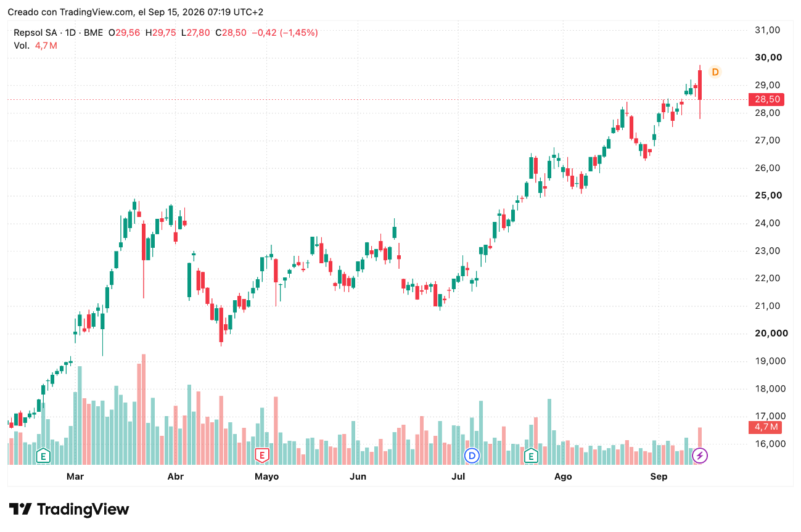The height and width of the screenshot is (532, 801).
Task: Click the close value 'C28,50'
Action: [x=231, y=33]
